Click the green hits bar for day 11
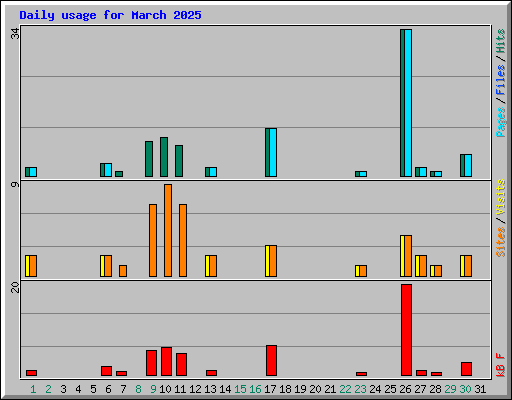This screenshot has width=512, height=400. tap(179, 161)
